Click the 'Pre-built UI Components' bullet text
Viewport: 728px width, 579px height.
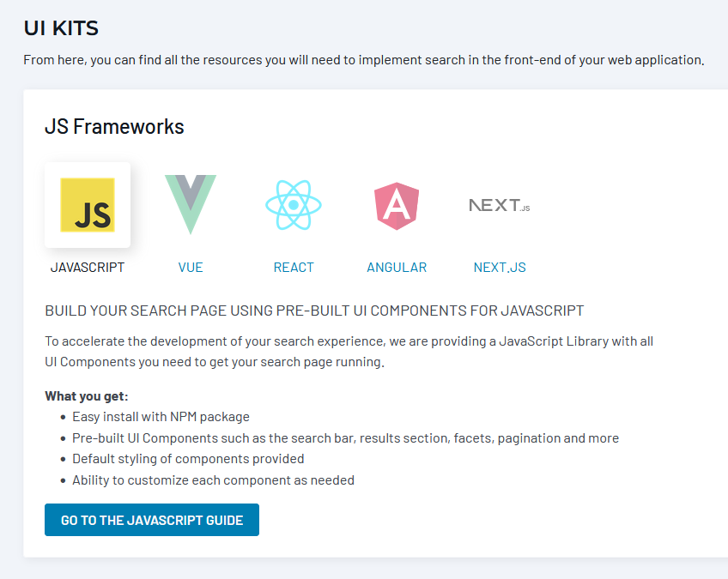pyautogui.click(x=345, y=438)
